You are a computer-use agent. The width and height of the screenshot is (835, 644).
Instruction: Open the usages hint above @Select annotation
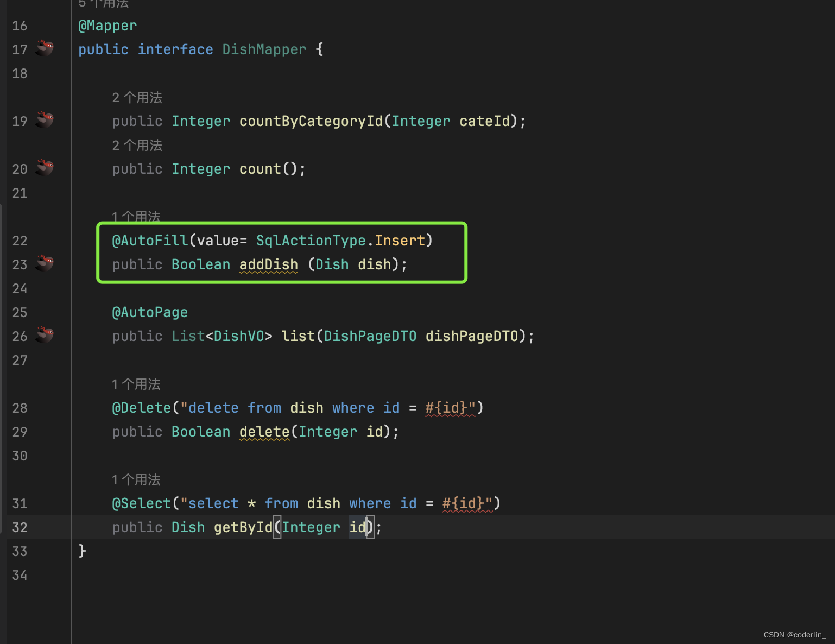[136, 480]
